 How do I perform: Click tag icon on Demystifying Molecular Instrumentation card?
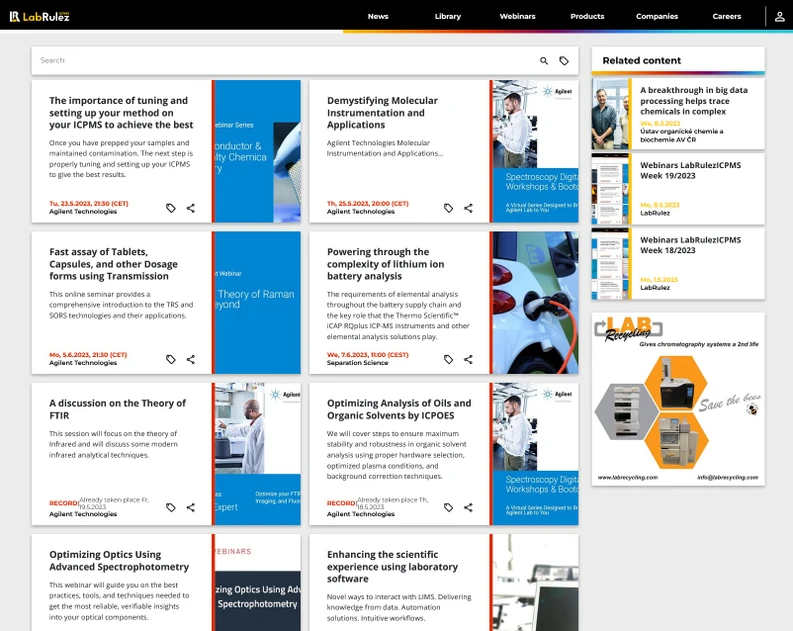[449, 208]
